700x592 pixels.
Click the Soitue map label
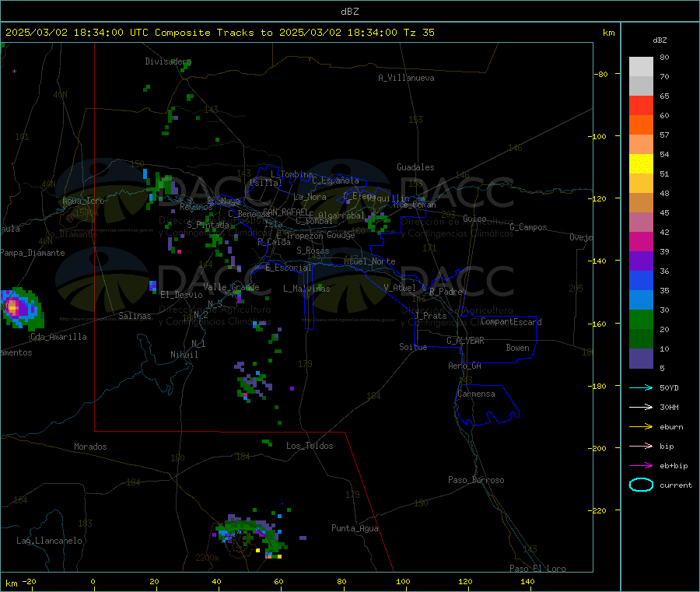pos(413,347)
